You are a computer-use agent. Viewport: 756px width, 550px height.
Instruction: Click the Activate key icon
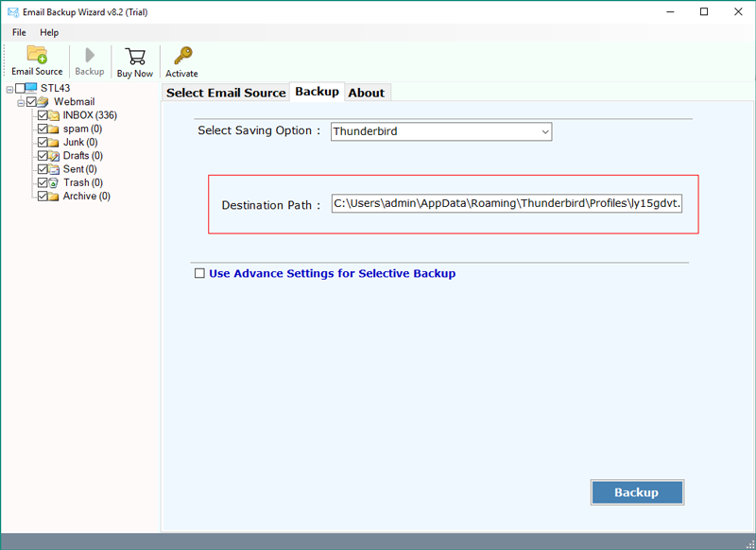(182, 56)
